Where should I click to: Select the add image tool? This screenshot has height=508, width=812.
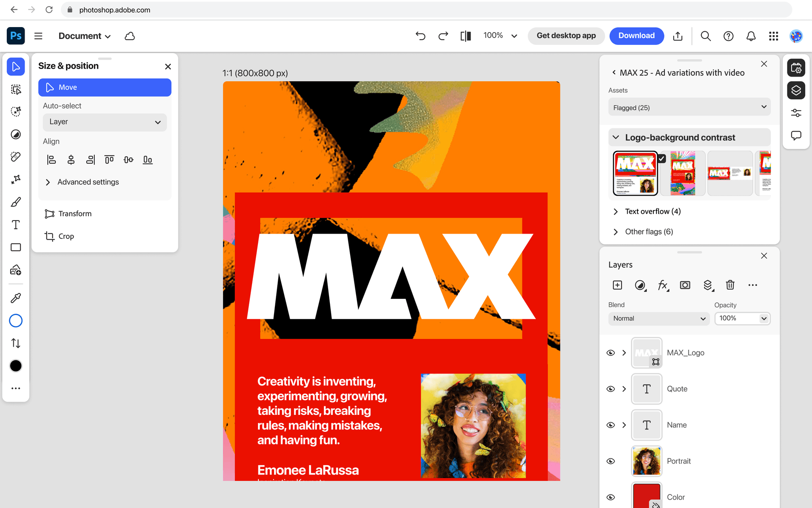[x=16, y=270]
